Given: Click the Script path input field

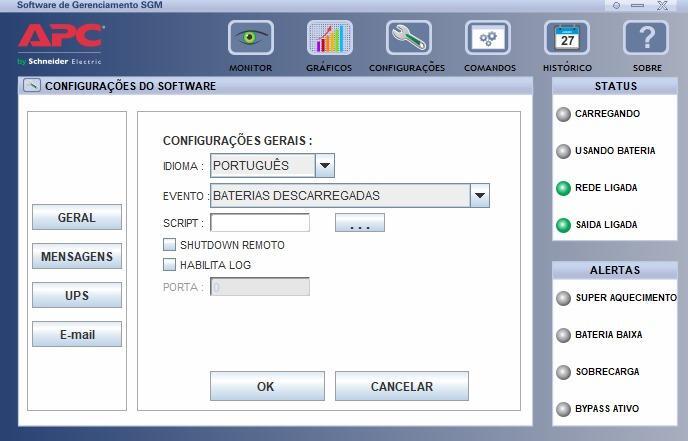Looking at the screenshot, I should click(x=260, y=223).
